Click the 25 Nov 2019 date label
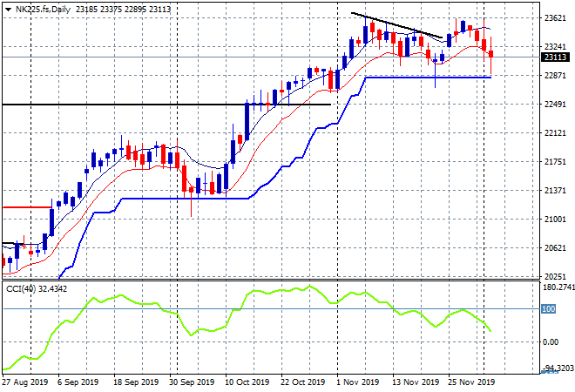Viewport: 575px width, 392px height. pos(471,382)
